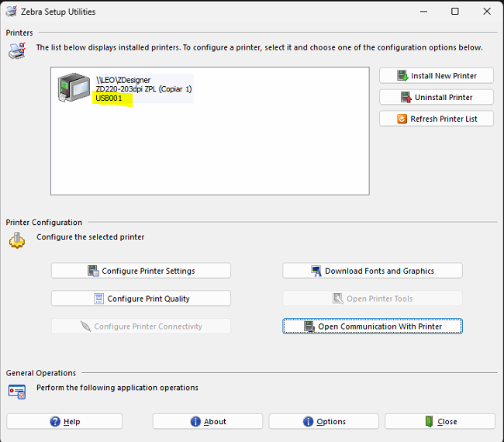Close the Zebra Setup Utilities via Close button
Viewport: 504px width, 442px height.
(440, 421)
